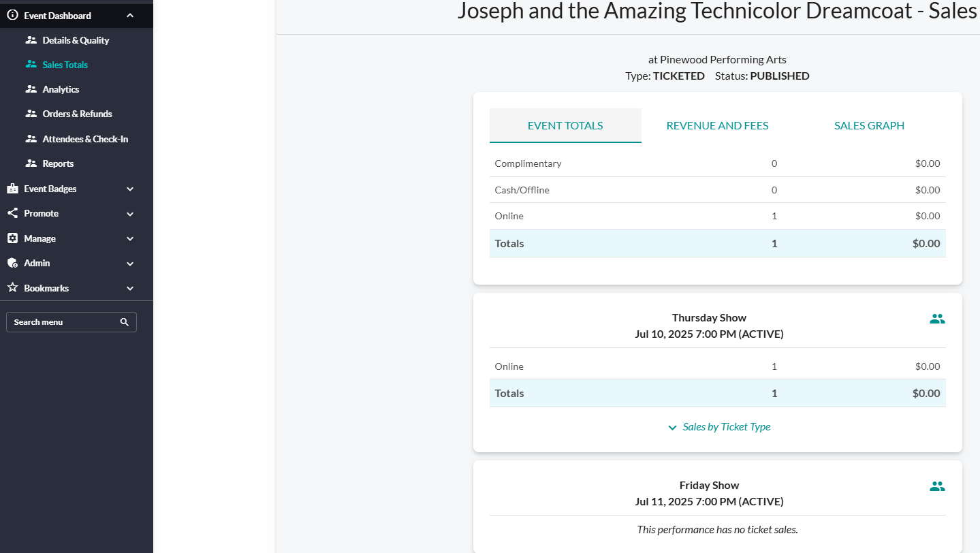Click the Reports people icon
Viewport: 980px width, 553px height.
point(31,163)
